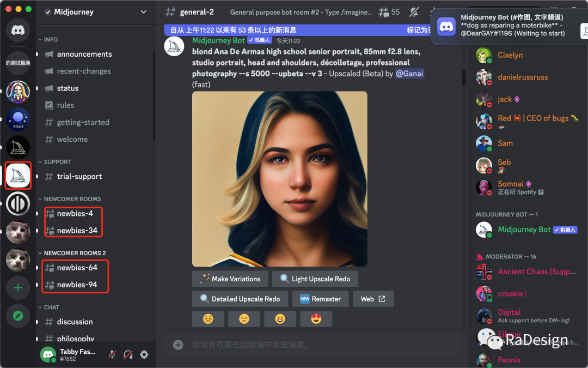Collapse the CHAT category
588x368 pixels.
pyautogui.click(x=49, y=307)
